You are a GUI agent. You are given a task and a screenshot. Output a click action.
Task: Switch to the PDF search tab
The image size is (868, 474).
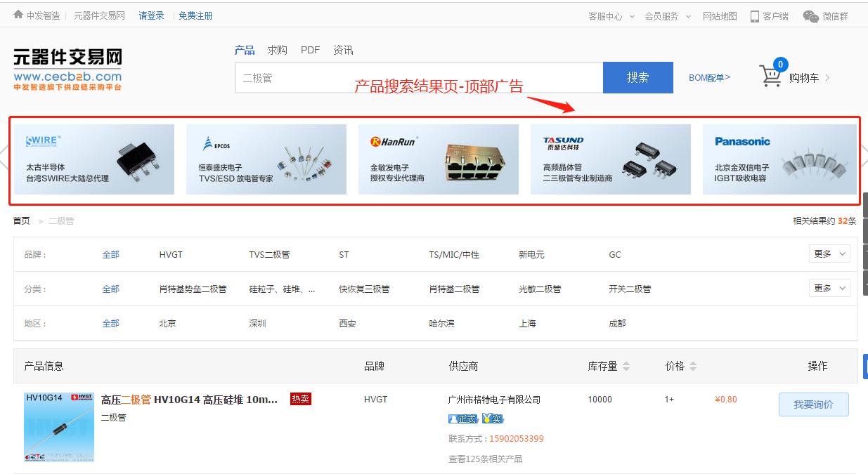[x=310, y=50]
